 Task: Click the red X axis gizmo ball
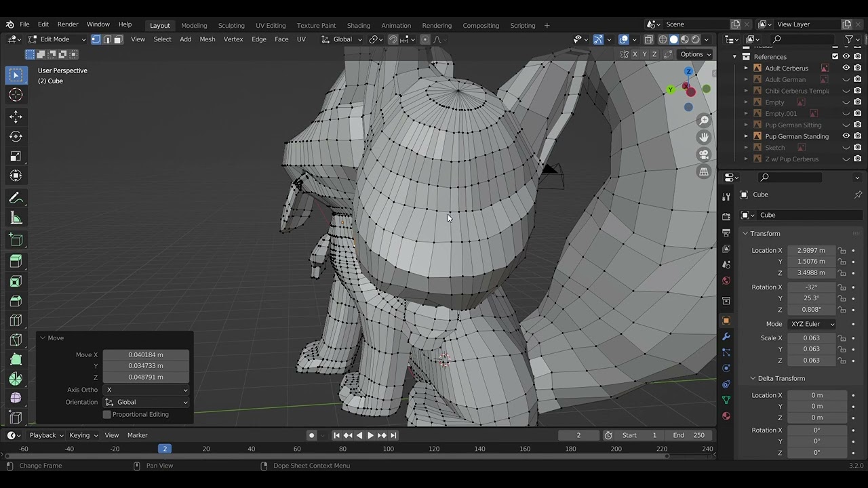click(x=691, y=91)
